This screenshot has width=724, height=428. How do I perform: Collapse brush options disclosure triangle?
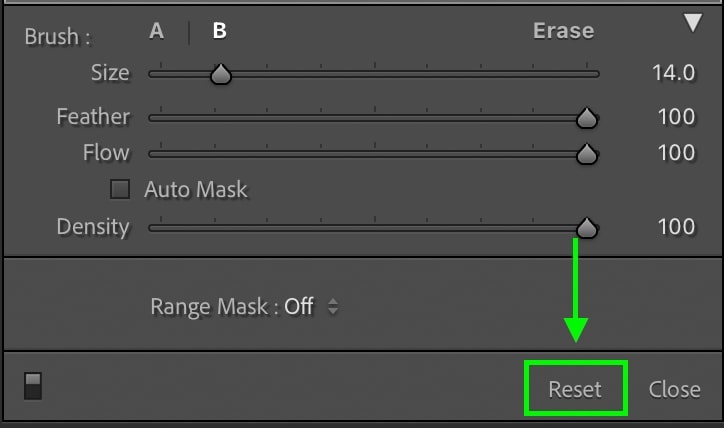[x=693, y=23]
